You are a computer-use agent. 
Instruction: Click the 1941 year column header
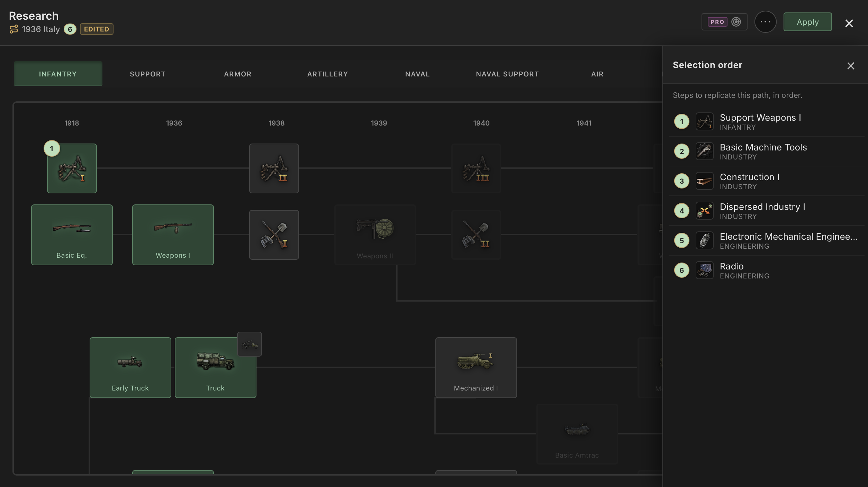click(x=584, y=123)
